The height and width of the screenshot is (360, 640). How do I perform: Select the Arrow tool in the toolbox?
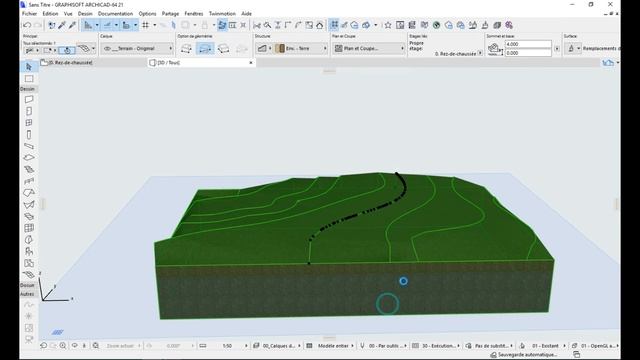[x=29, y=67]
